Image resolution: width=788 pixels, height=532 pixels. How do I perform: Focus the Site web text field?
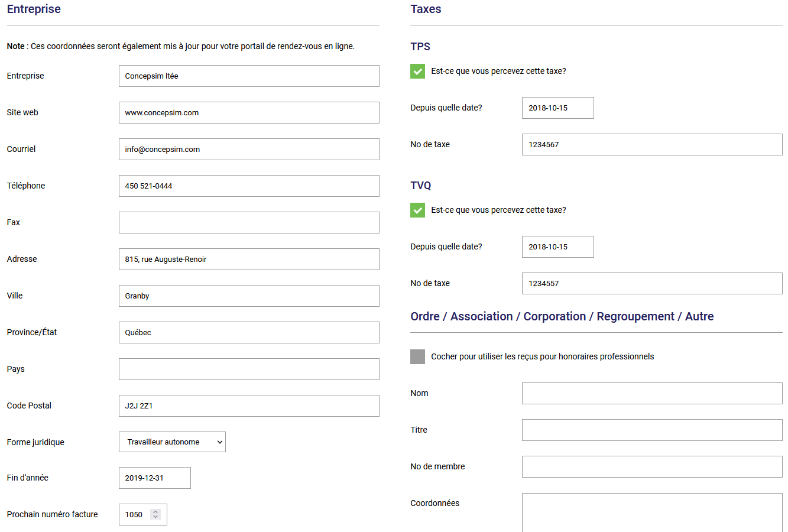point(249,113)
